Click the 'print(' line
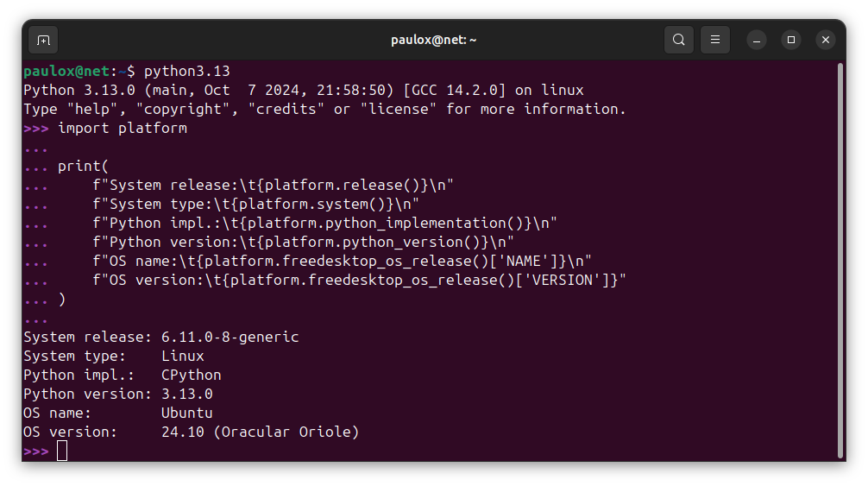The height and width of the screenshot is (486, 868). [83, 166]
